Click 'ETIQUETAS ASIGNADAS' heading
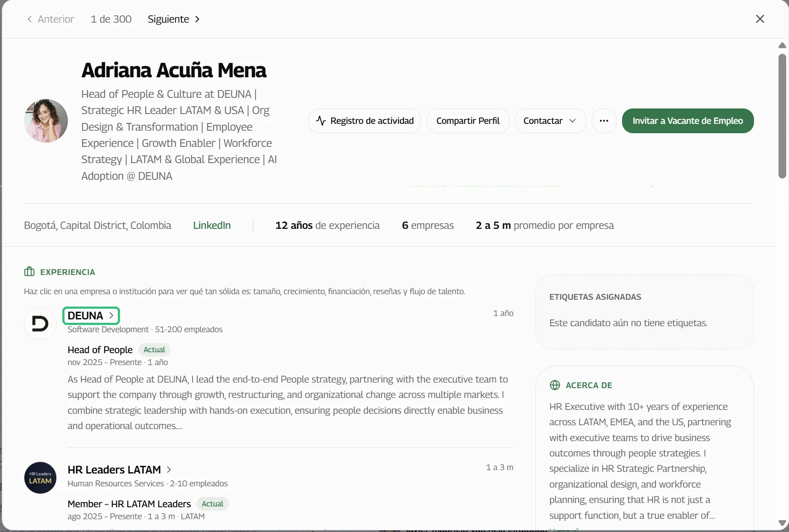 [595, 297]
